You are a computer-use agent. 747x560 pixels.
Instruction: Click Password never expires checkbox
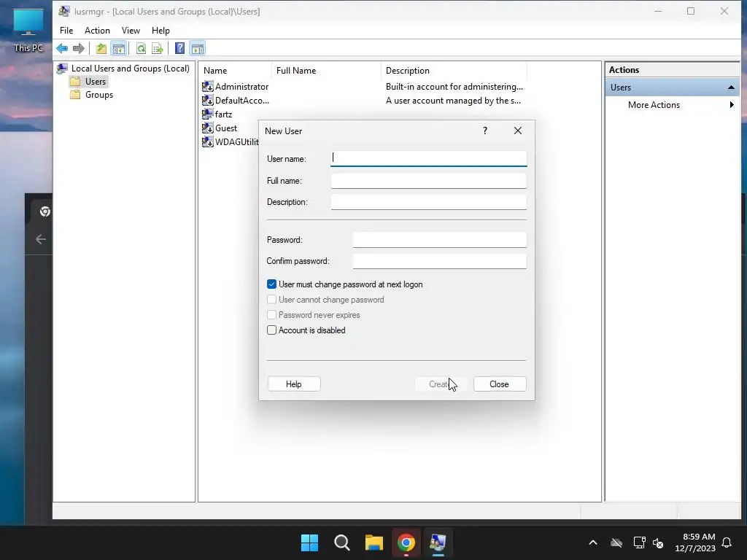[271, 315]
